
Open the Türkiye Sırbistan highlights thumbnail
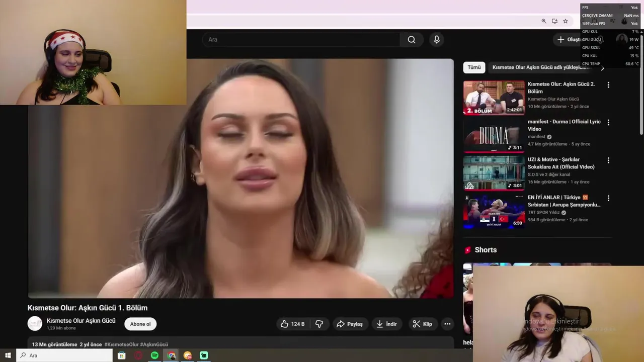pyautogui.click(x=494, y=211)
